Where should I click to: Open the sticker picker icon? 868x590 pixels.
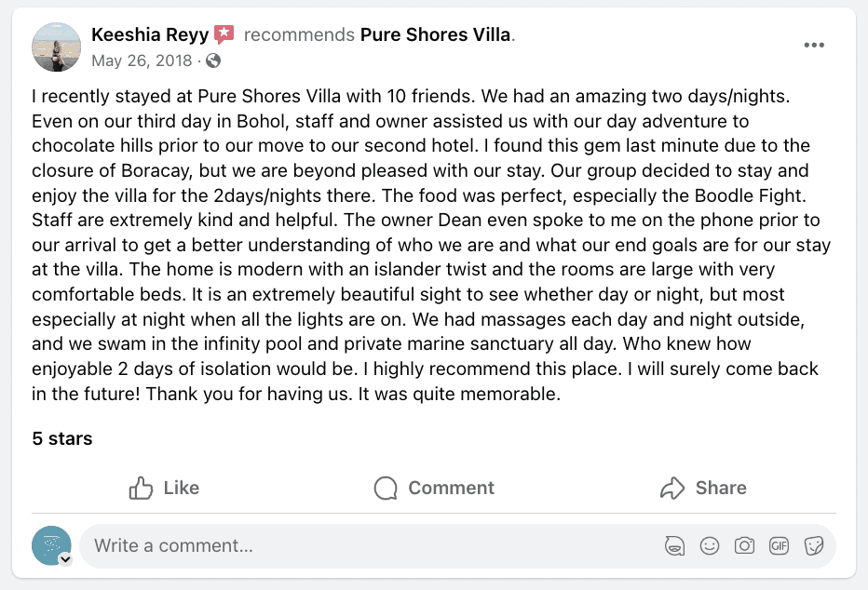813,546
